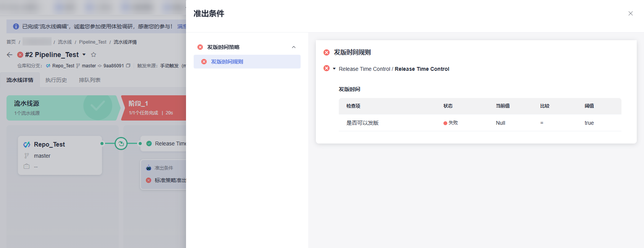Image resolution: width=644 pixels, height=248 pixels.
Task: Click the branch icon beside master on card
Action: [x=27, y=156]
